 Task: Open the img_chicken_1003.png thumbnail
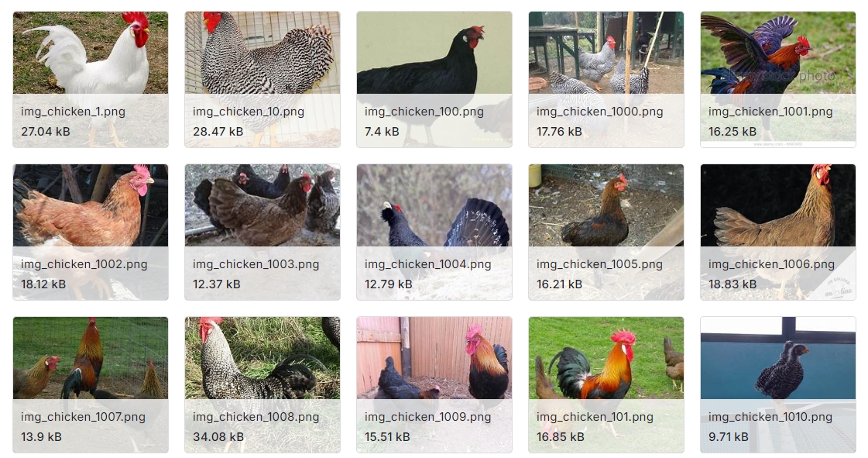pos(262,232)
